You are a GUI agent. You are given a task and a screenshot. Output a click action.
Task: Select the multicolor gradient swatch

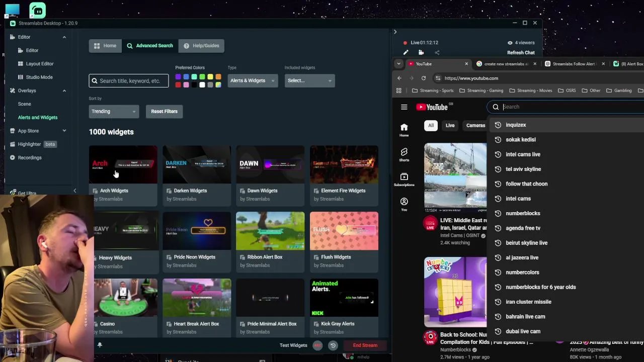(x=218, y=85)
